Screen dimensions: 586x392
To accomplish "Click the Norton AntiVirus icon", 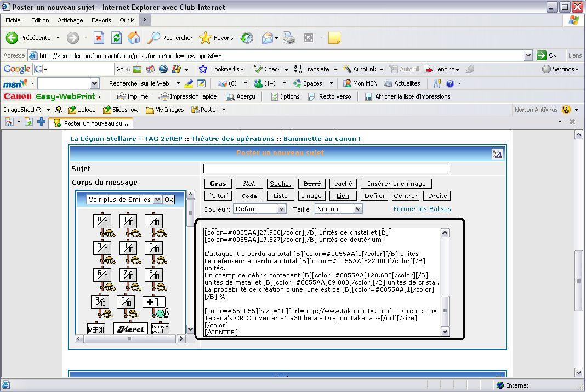I will pos(566,110).
